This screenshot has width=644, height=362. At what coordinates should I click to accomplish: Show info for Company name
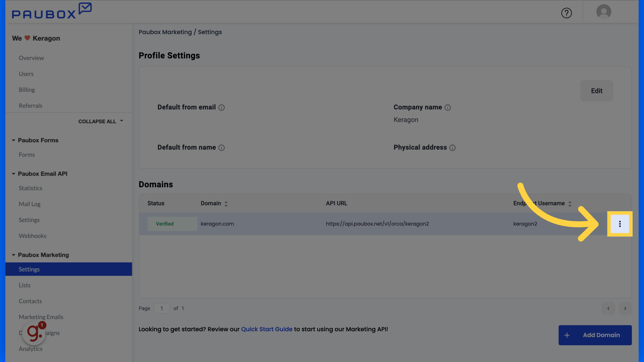447,108
